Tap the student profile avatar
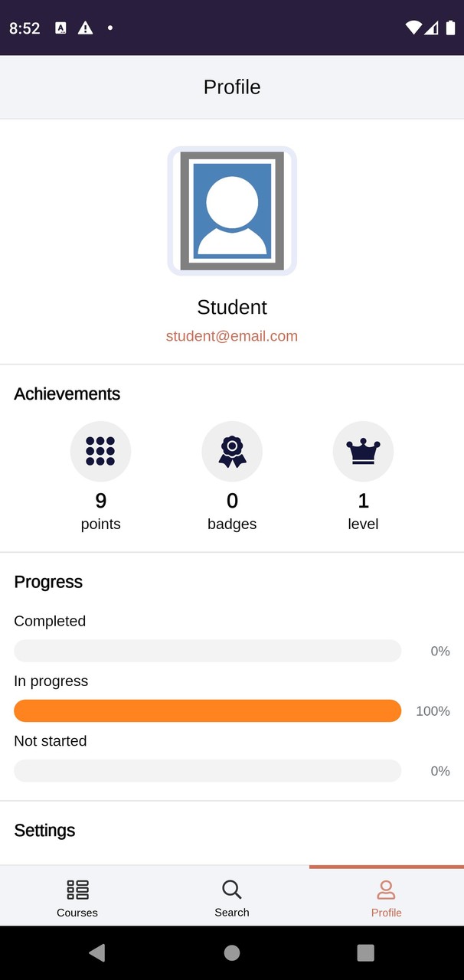Image resolution: width=464 pixels, height=980 pixels. coord(232,211)
